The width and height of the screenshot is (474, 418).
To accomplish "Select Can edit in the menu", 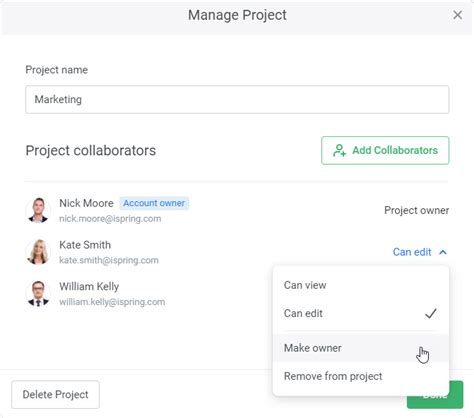I will coord(361,313).
